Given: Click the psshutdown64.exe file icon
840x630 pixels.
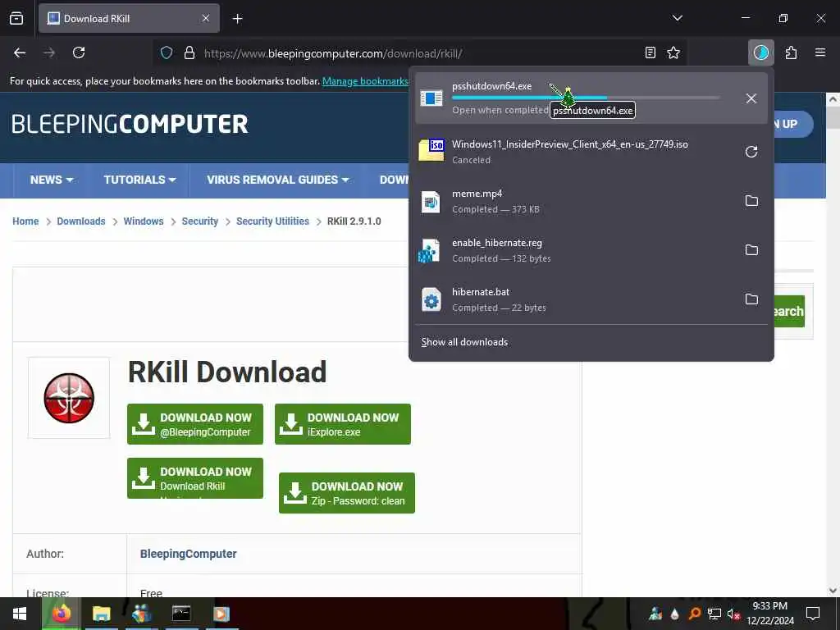Looking at the screenshot, I should click(x=431, y=98).
